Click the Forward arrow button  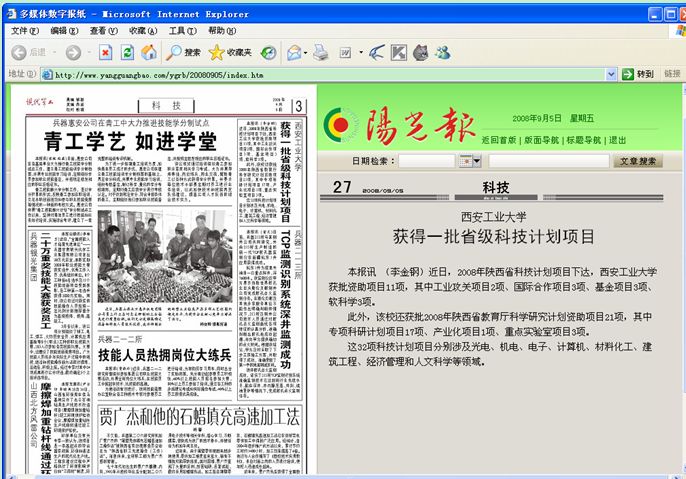pyautogui.click(x=73, y=53)
